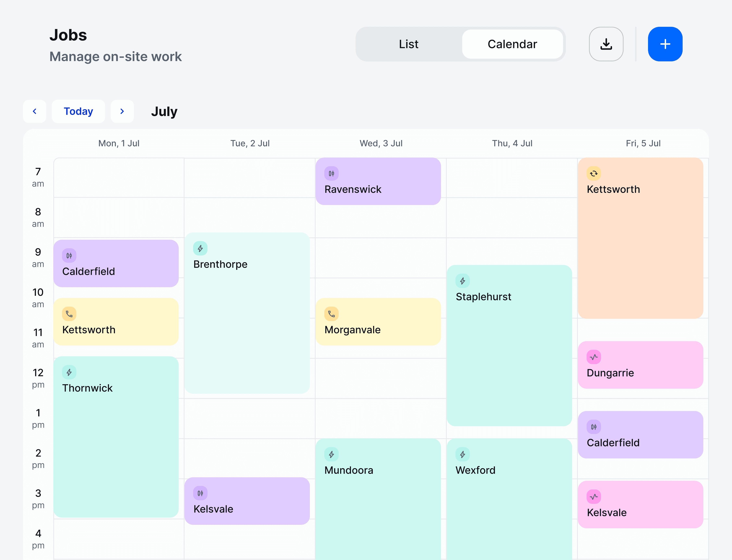Click the phone icon on Monday Kettsworth job
This screenshot has height=560, width=732.
pyautogui.click(x=69, y=314)
